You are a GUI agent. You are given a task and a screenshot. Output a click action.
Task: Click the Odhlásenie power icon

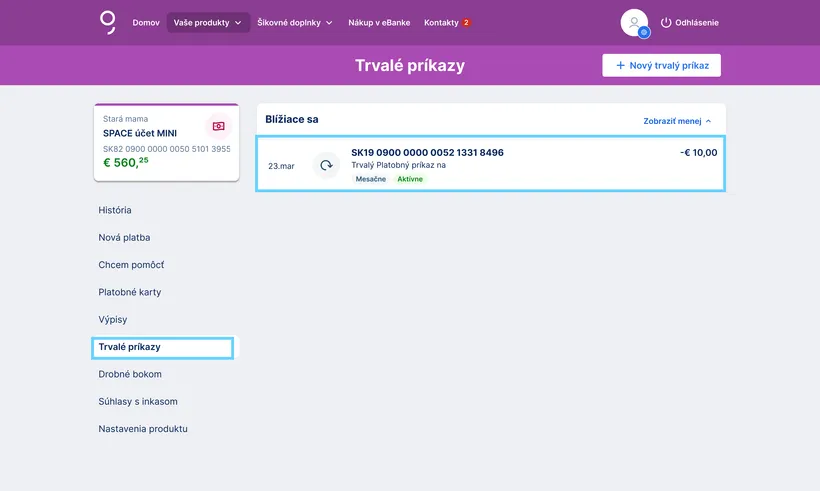tap(666, 22)
